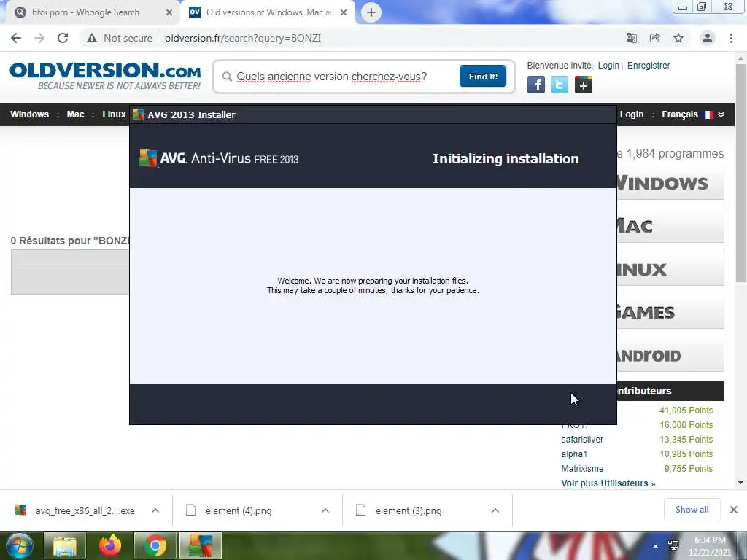Image resolution: width=747 pixels, height=560 pixels.
Task: Show hidden tray icons arrow
Action: click(x=656, y=546)
